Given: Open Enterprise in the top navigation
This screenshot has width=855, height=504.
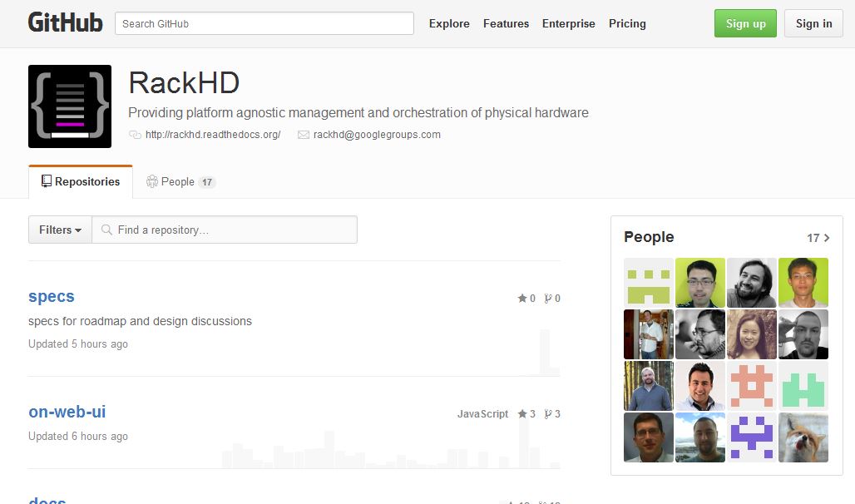Looking at the screenshot, I should pos(568,23).
